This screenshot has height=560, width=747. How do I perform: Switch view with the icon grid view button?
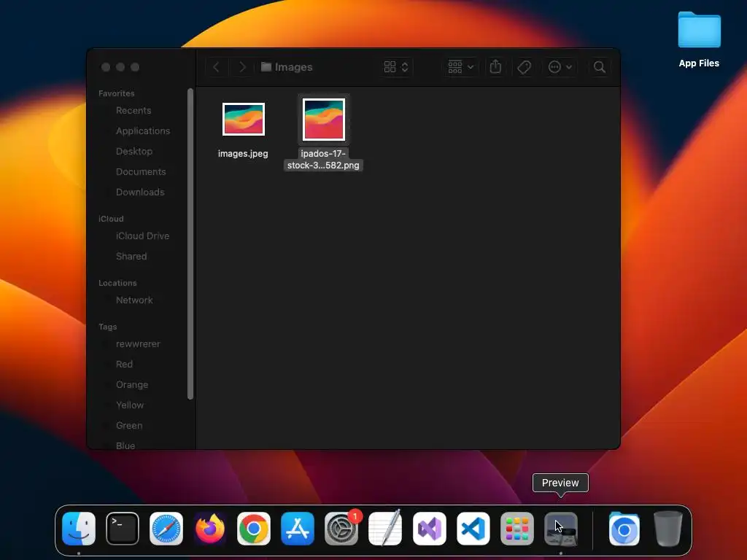[396, 67]
